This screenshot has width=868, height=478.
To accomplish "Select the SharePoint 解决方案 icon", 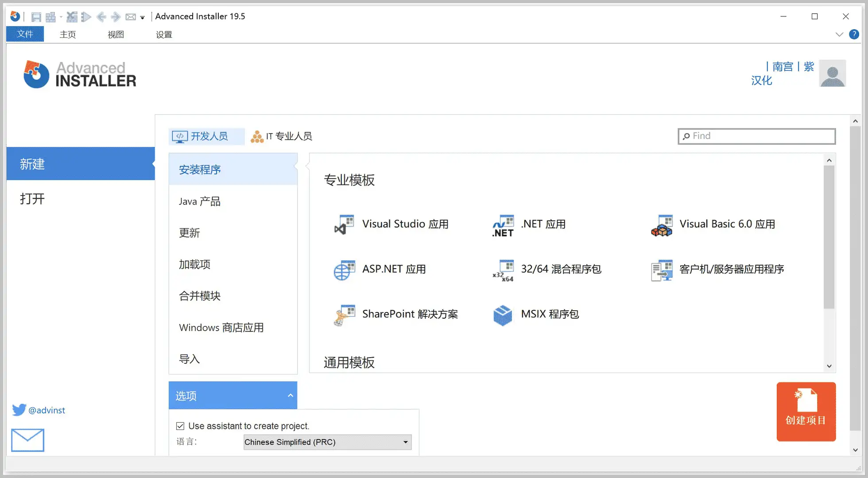I will coord(344,315).
